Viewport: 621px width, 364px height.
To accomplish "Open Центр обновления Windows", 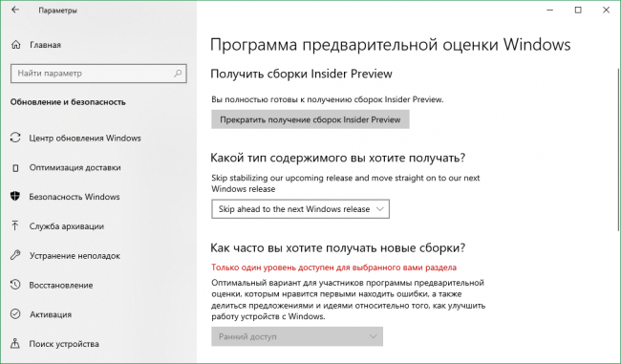I will click(x=85, y=138).
